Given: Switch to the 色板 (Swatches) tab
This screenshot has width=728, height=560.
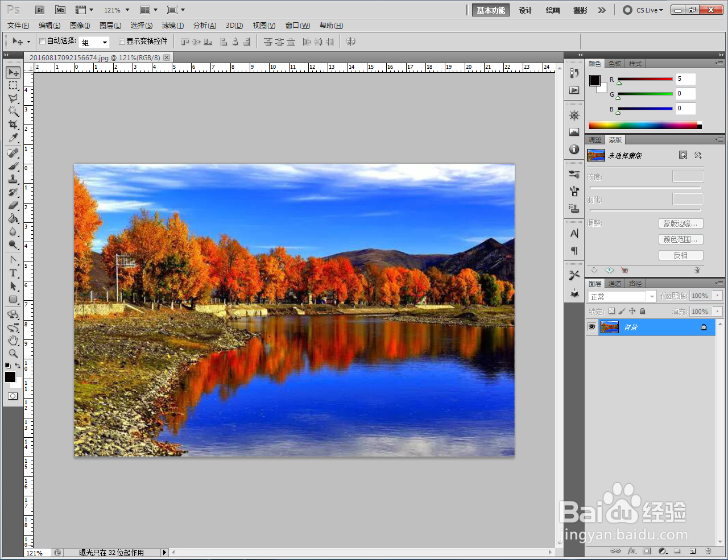Looking at the screenshot, I should (x=615, y=64).
